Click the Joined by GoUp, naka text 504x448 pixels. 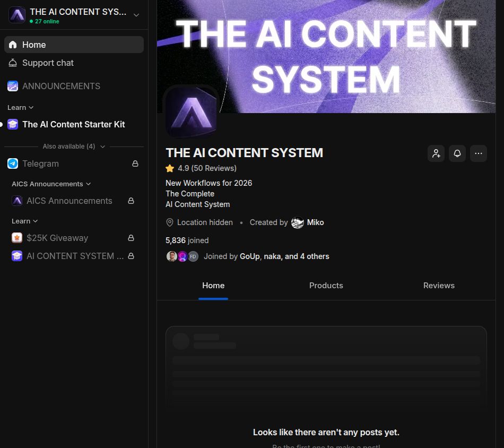266,256
